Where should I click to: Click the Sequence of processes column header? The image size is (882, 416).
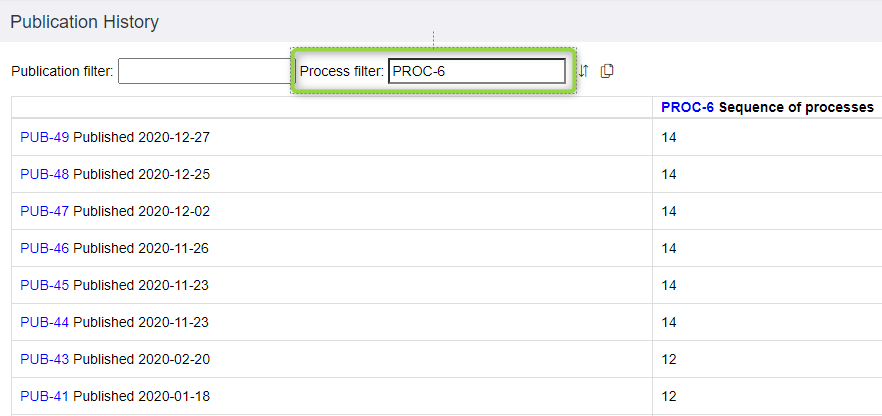(796, 107)
